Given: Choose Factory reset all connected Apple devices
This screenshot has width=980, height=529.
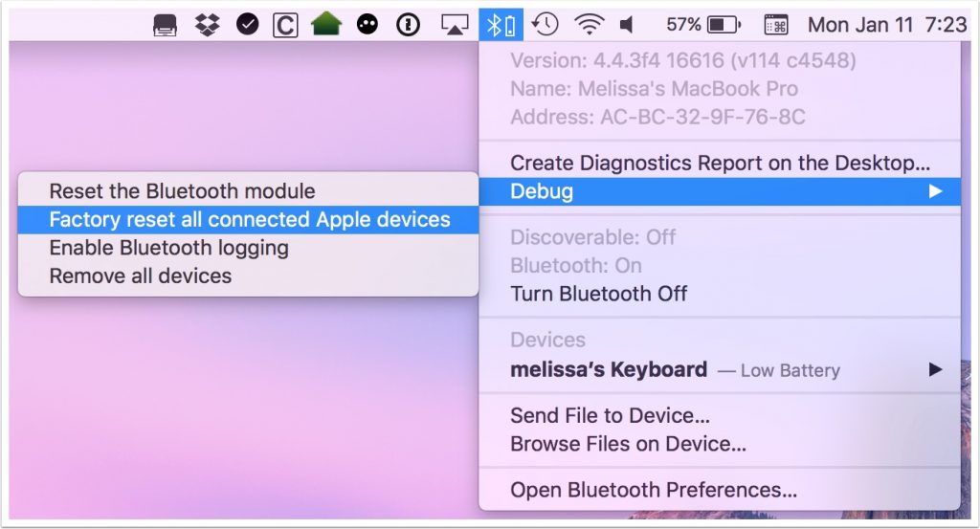Looking at the screenshot, I should pyautogui.click(x=249, y=219).
